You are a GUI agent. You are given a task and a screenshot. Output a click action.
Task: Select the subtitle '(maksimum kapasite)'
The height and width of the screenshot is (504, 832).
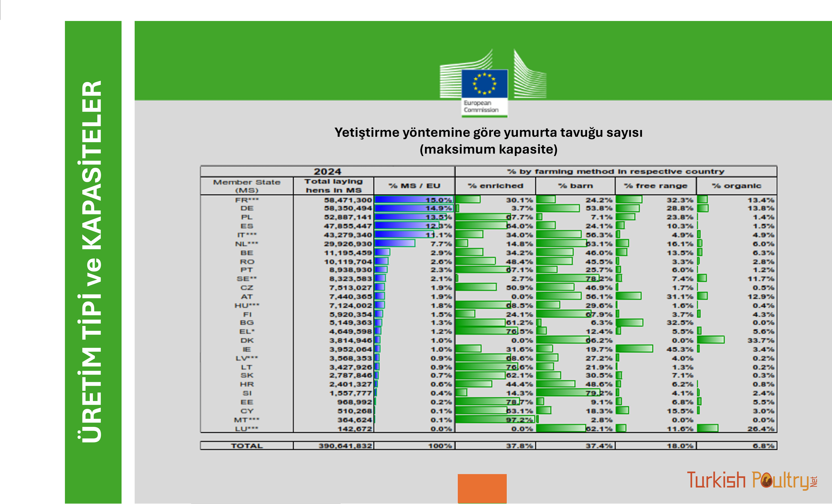pyautogui.click(x=488, y=149)
